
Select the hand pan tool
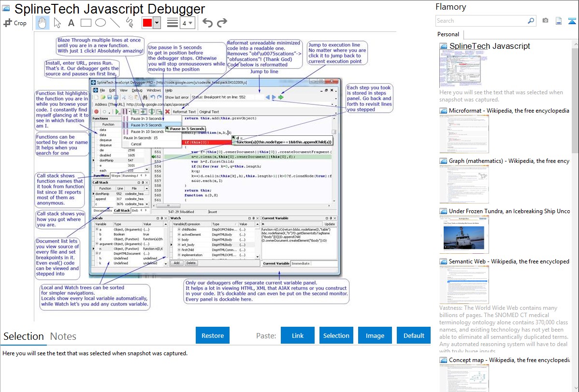[43, 23]
